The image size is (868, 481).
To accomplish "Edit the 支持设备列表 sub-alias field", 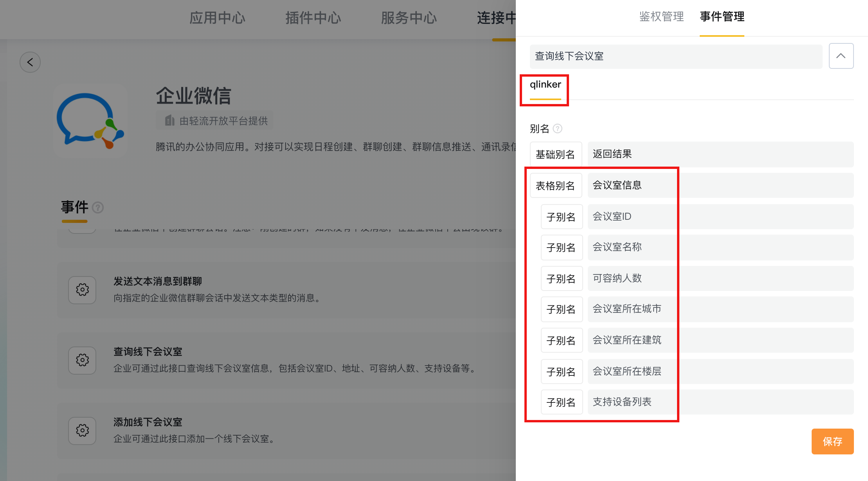I will [x=720, y=402].
